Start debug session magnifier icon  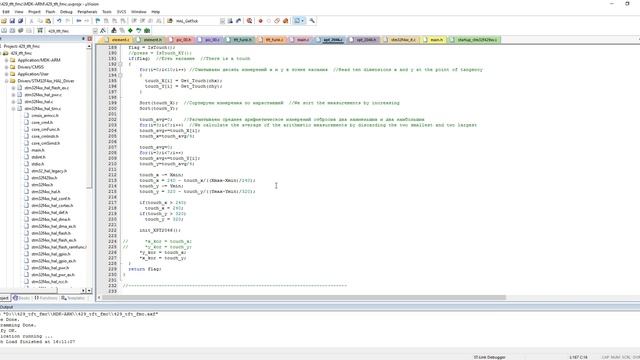(249, 21)
